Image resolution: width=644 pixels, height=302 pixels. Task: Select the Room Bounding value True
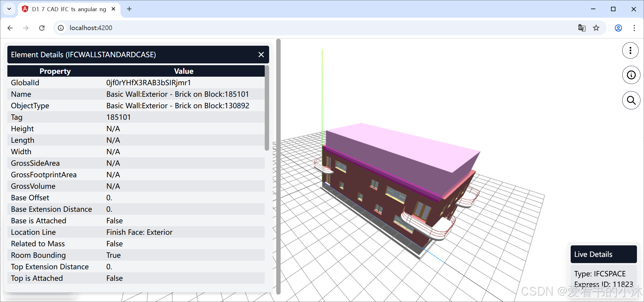point(114,255)
